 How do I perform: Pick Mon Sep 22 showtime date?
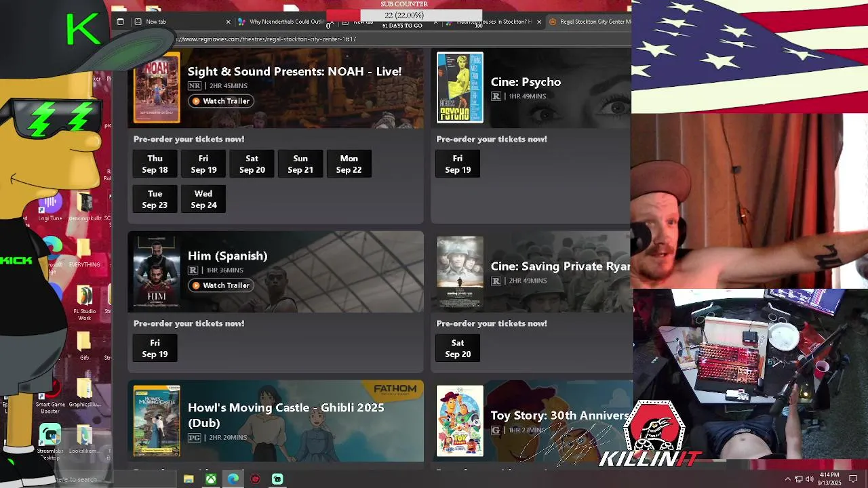point(349,164)
